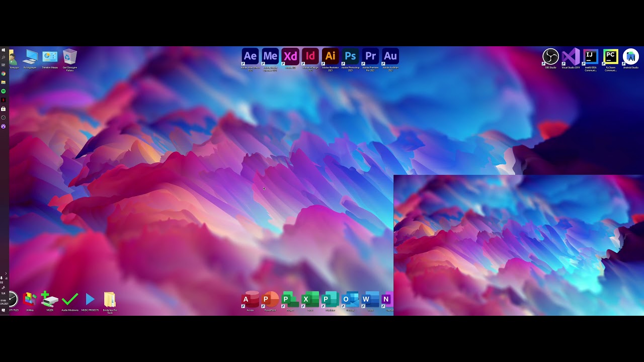Open Adobe Photoshop shortcut
The image size is (644, 362).
point(351,59)
